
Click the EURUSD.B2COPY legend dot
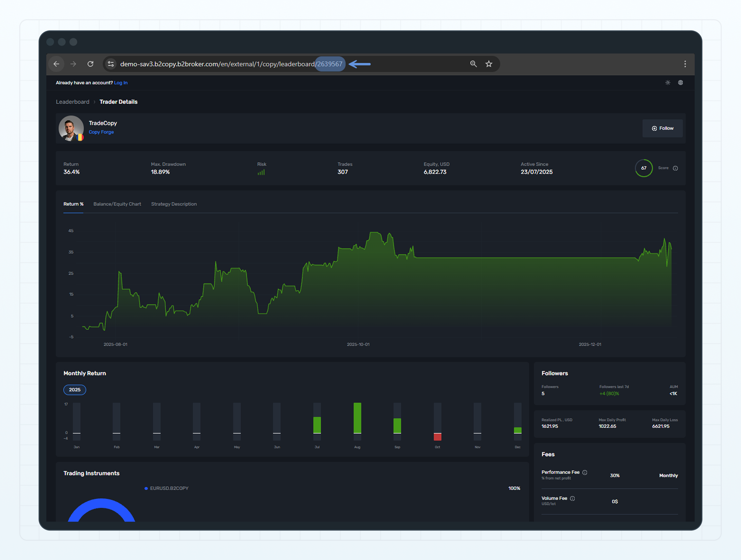point(146,488)
